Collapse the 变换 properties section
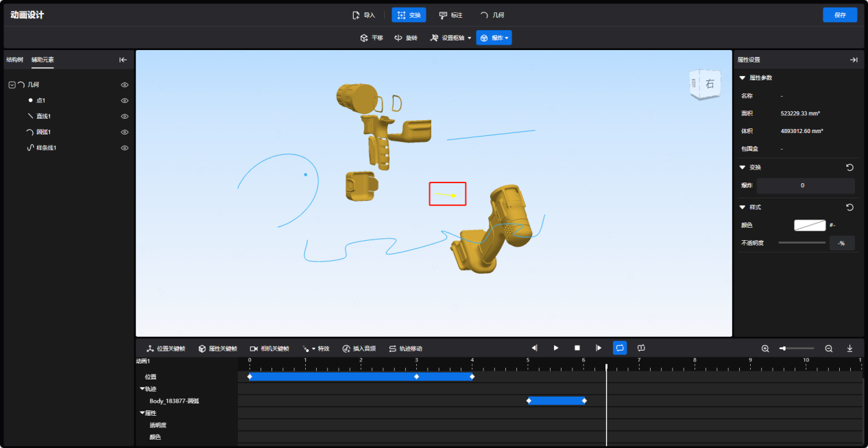The image size is (868, 448). tap(743, 167)
